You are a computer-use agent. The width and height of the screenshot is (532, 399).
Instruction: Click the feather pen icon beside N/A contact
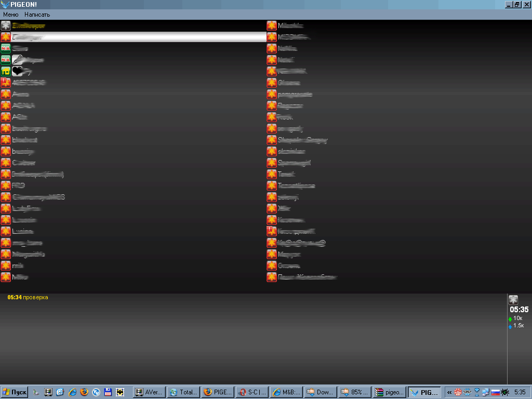point(17,60)
